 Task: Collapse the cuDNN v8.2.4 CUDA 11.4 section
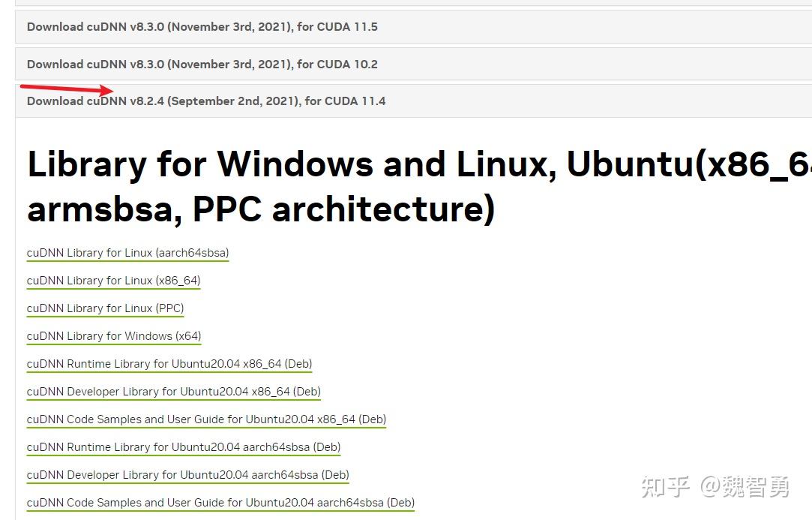tap(206, 101)
